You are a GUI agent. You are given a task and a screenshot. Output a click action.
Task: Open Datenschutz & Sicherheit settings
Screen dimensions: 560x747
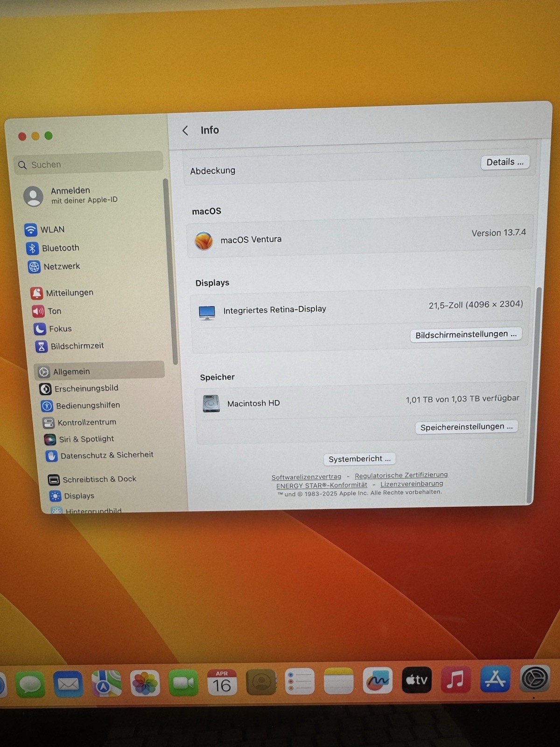(x=99, y=455)
